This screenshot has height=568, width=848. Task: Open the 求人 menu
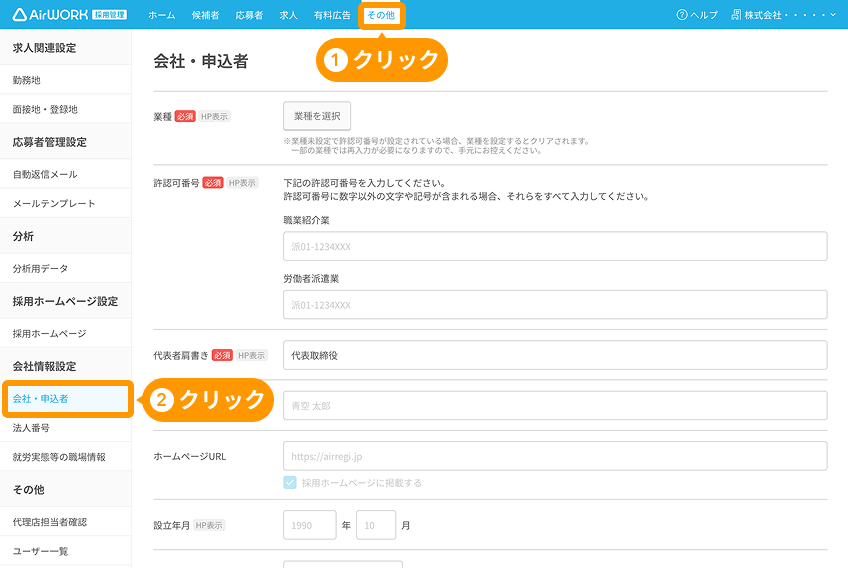[288, 15]
